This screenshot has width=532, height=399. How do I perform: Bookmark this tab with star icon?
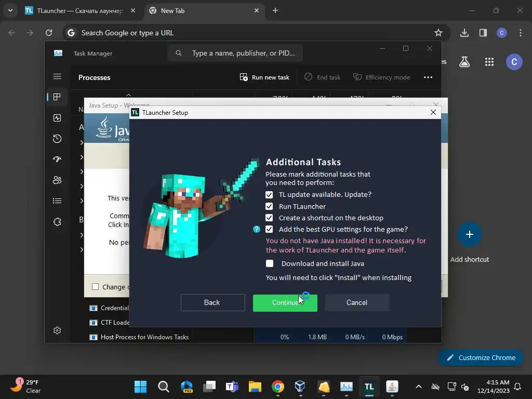point(438,33)
